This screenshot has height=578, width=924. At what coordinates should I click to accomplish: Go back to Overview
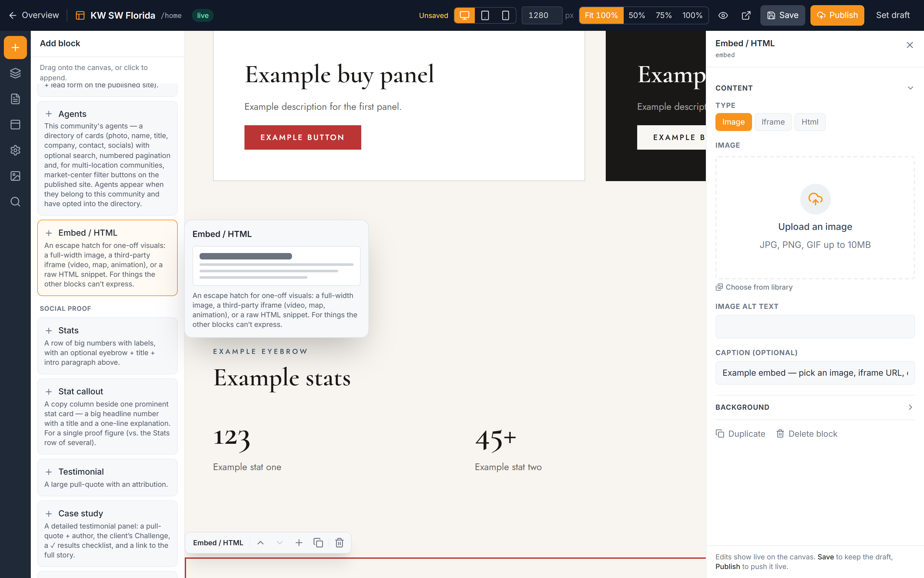pos(34,15)
